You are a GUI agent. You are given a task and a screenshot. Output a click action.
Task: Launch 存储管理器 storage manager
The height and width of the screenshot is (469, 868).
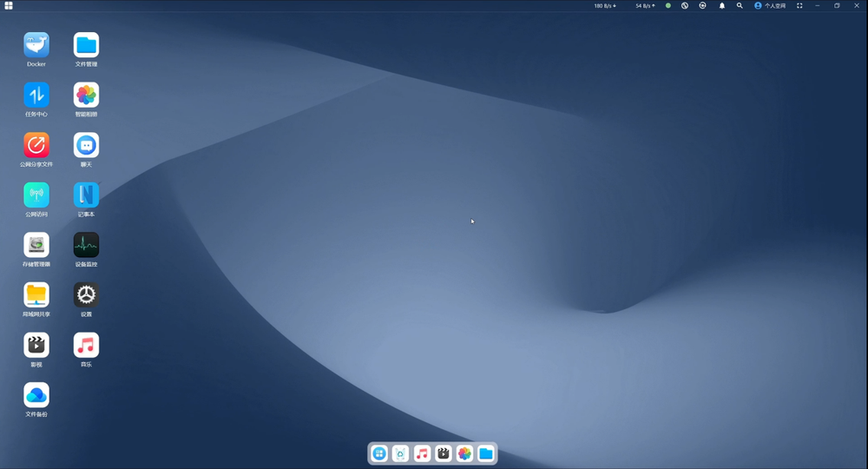click(x=36, y=245)
